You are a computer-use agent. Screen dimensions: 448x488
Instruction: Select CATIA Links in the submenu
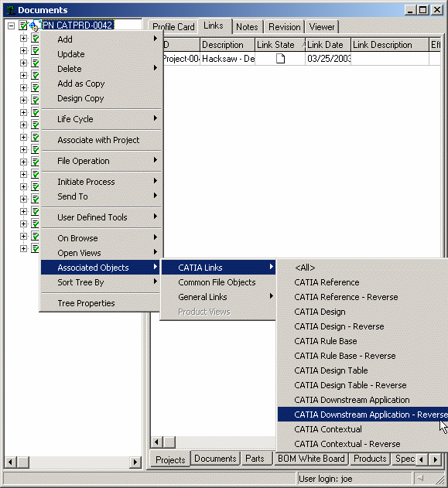point(218,268)
